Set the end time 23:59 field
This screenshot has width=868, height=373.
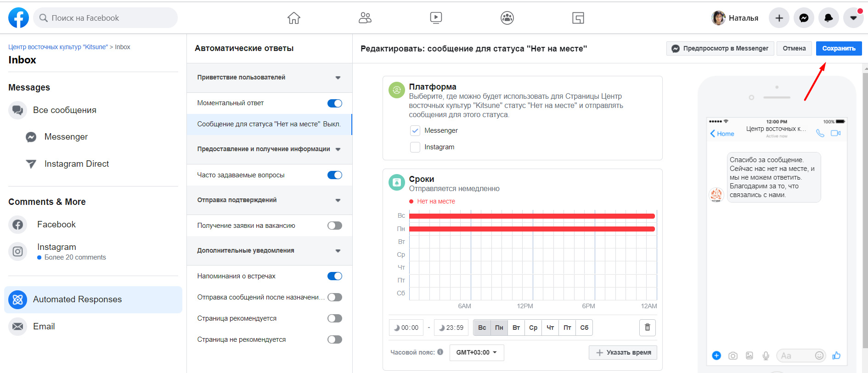[x=451, y=328]
